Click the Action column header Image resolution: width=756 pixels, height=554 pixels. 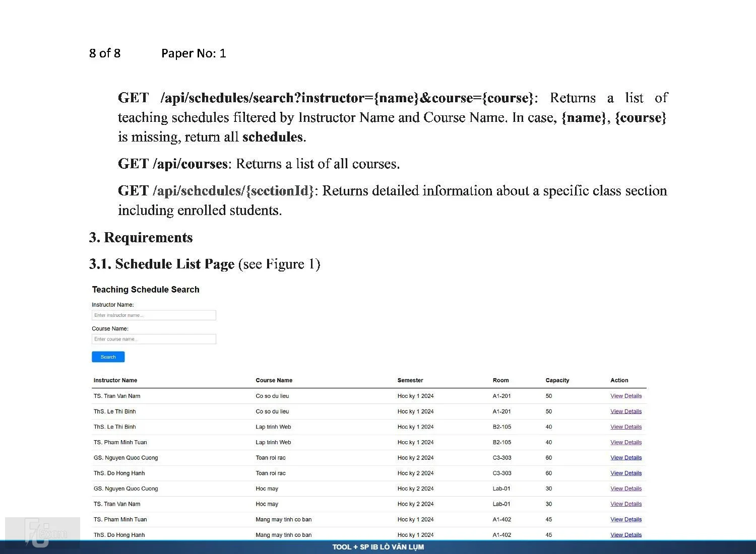(x=619, y=380)
